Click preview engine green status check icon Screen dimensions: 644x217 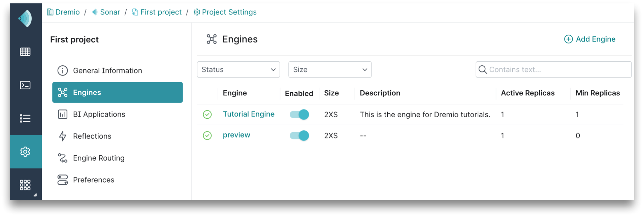pyautogui.click(x=207, y=135)
